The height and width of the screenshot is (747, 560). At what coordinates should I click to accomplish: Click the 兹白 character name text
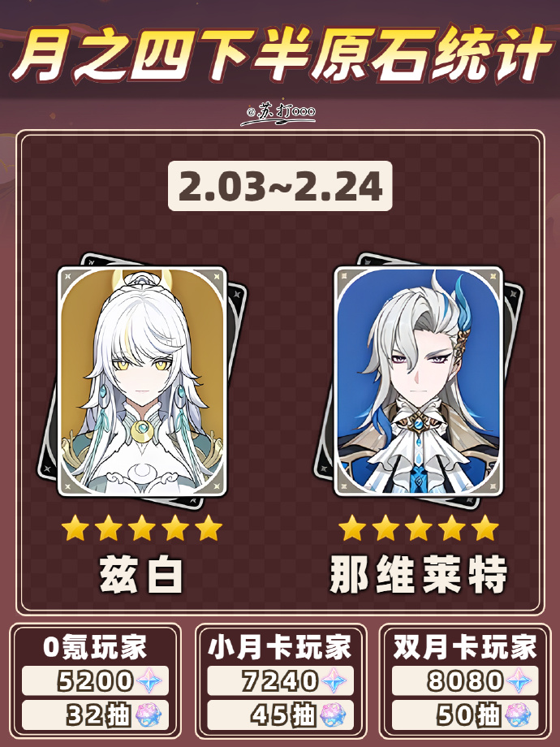(141, 575)
